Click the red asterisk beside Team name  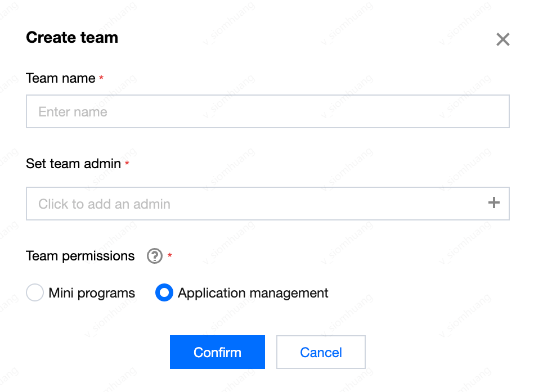(x=101, y=78)
